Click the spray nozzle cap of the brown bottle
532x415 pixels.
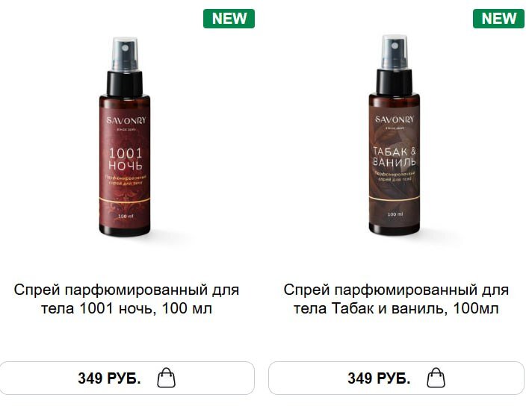[395, 52]
